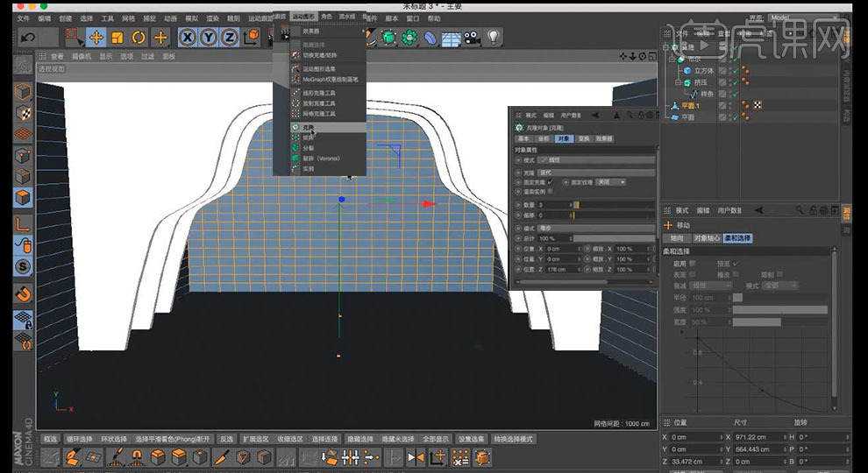Click the 位置 . Z input field
Image resolution: width=868 pixels, height=473 pixels.
pos(563,270)
